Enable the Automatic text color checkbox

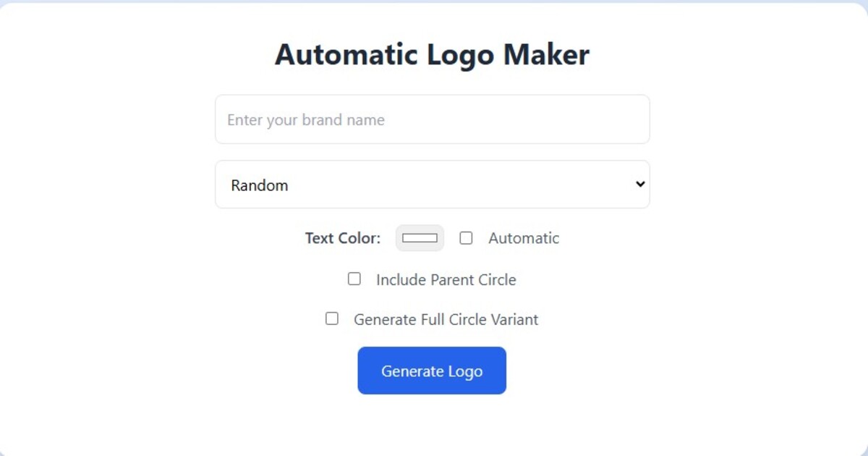pyautogui.click(x=466, y=237)
